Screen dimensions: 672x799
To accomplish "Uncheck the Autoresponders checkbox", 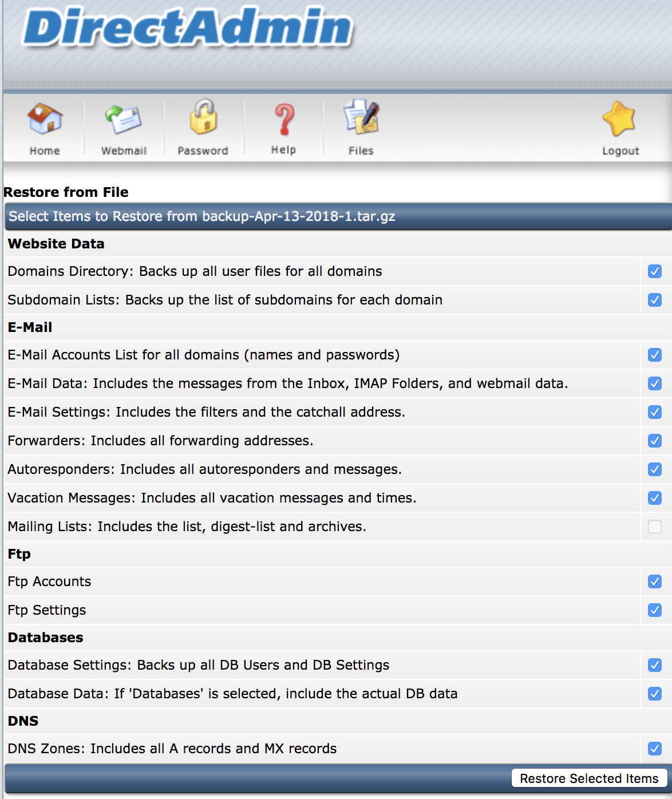I will point(655,469).
